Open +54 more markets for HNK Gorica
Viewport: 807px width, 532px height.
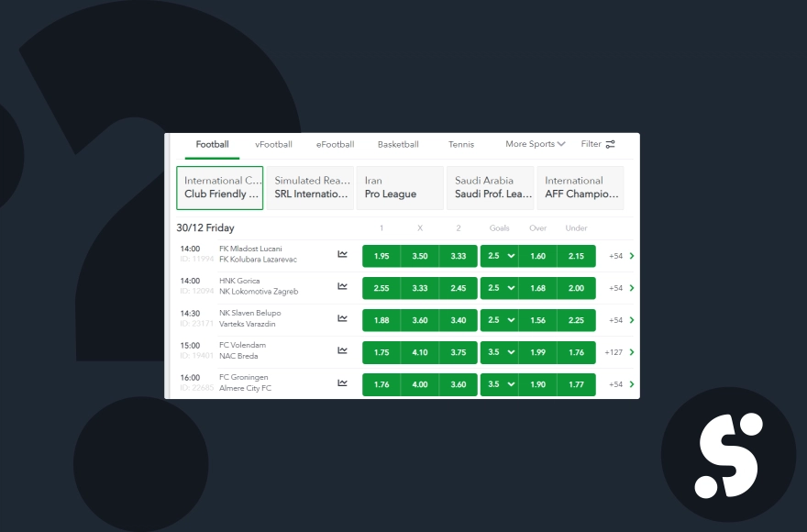(615, 288)
